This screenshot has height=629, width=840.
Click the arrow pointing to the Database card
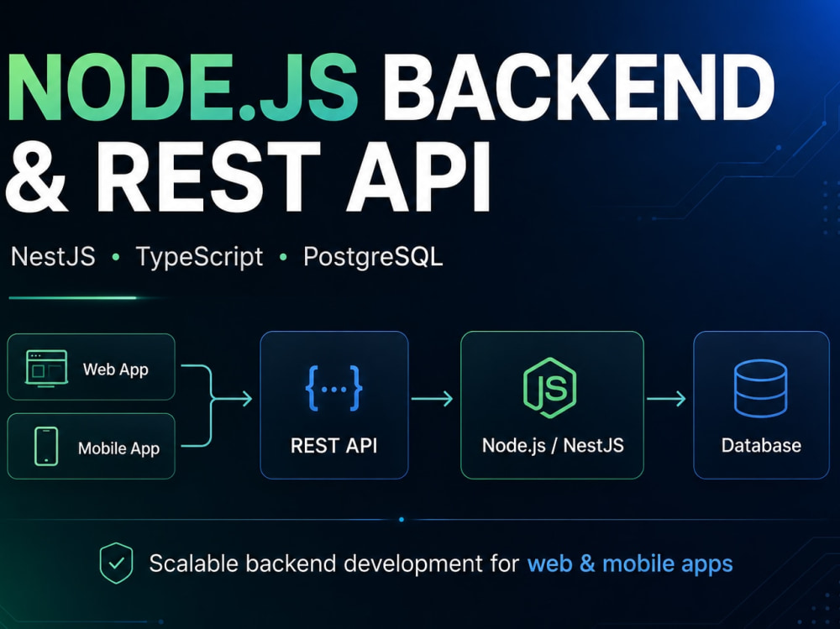(666, 399)
